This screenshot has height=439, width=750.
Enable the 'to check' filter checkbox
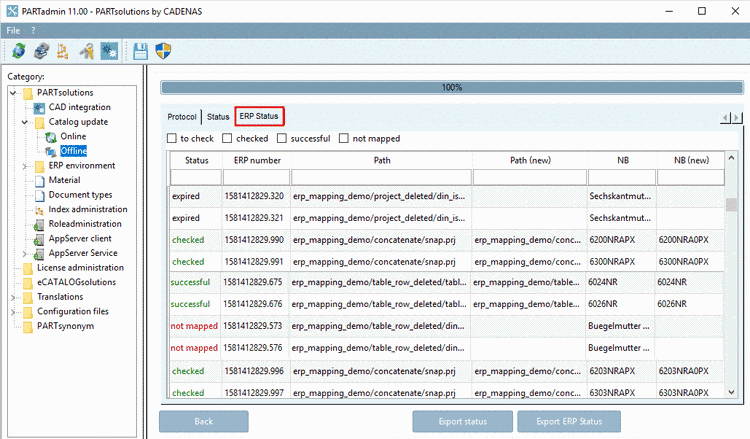coord(172,138)
